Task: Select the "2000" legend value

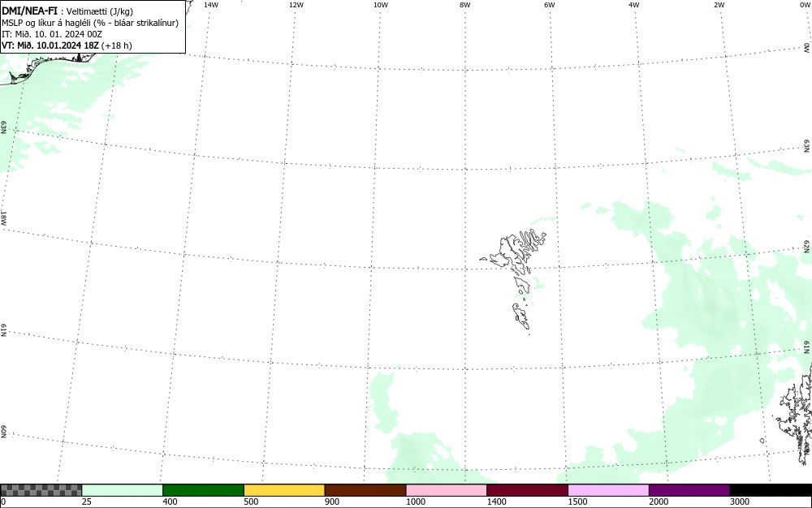Action: (x=659, y=502)
